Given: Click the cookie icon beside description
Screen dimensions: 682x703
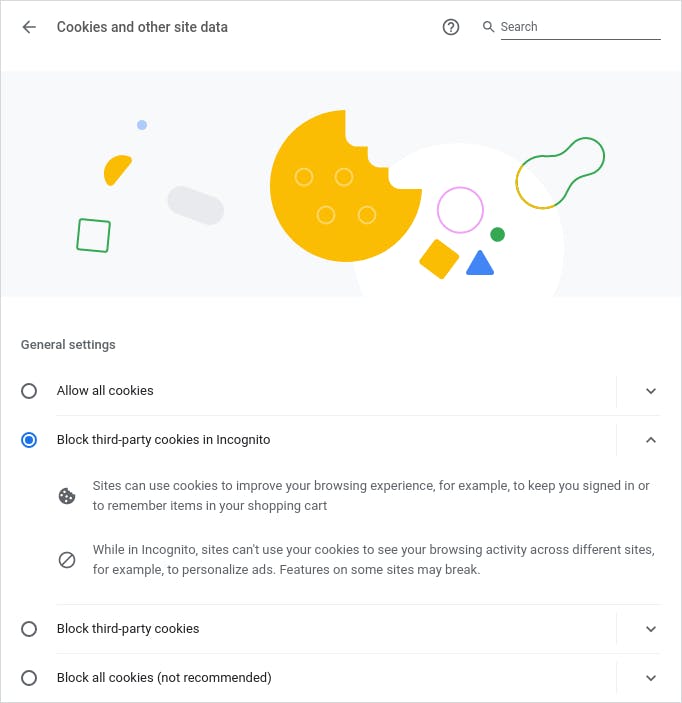Looking at the screenshot, I should coord(67,496).
